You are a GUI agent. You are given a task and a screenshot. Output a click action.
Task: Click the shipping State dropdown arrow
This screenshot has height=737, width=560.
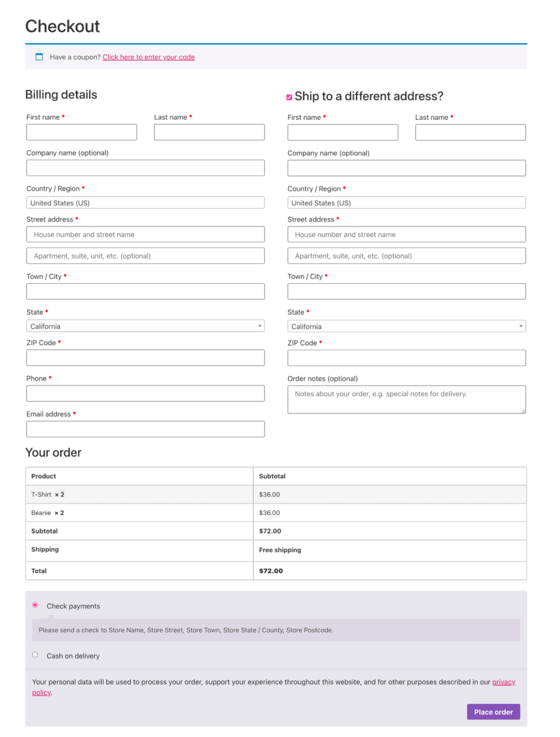tap(520, 326)
